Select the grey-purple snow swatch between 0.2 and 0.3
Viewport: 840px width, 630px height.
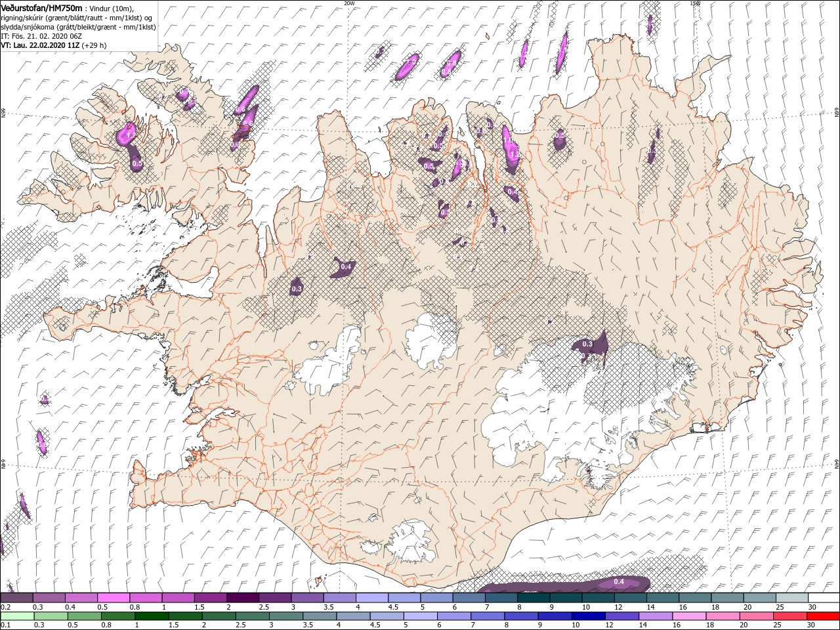click(x=16, y=598)
